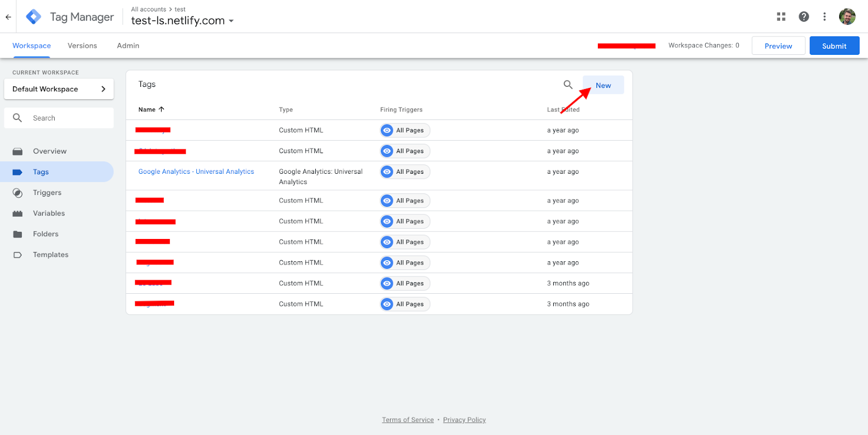Click All Pages eye icon in first tag row
The width and height of the screenshot is (868, 435).
(387, 130)
